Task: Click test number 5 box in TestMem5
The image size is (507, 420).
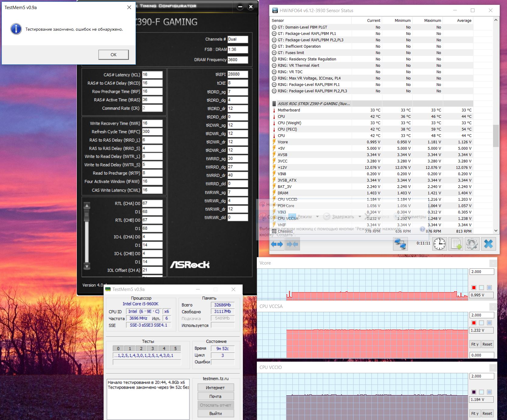Action: pos(175,348)
